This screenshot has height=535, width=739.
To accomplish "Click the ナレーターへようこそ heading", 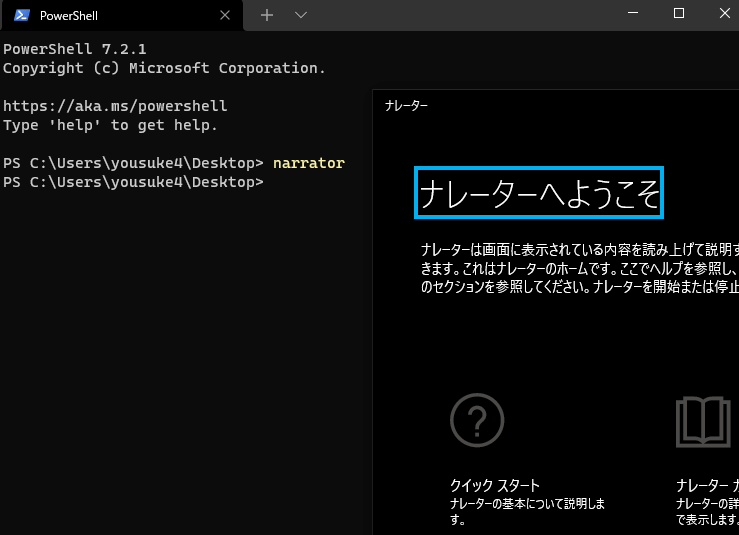I will [x=539, y=193].
